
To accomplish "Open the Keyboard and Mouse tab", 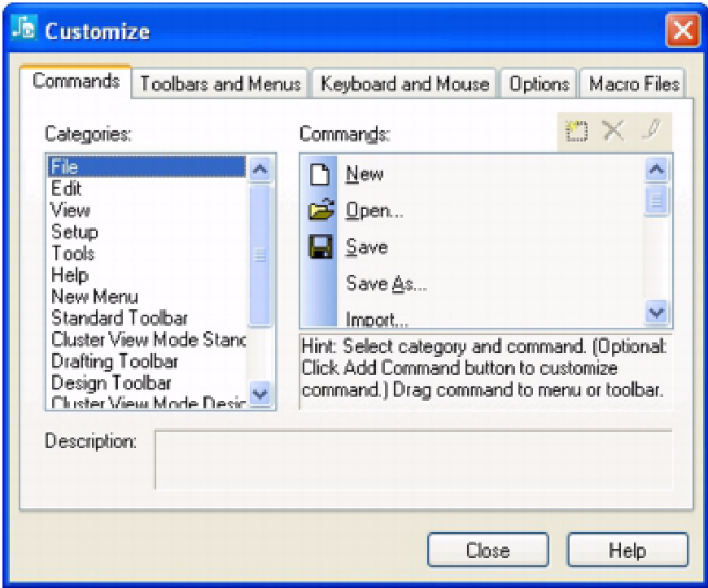I will point(404,84).
